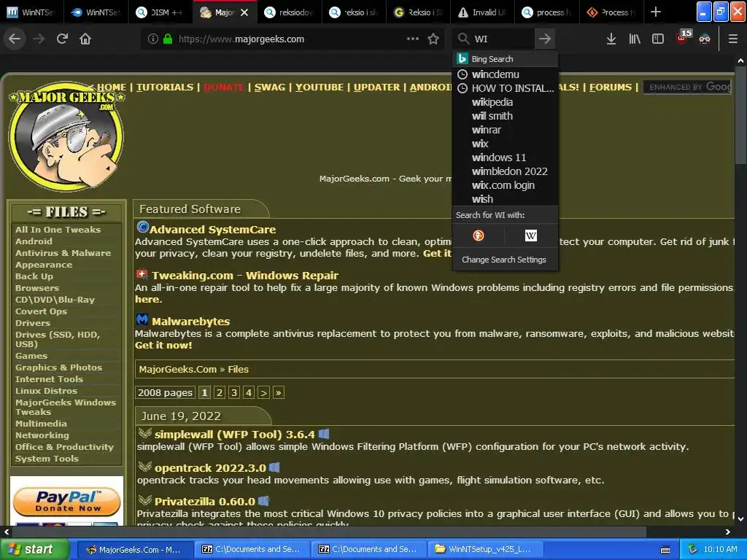Click the Bing Search header entry

pyautogui.click(x=505, y=59)
